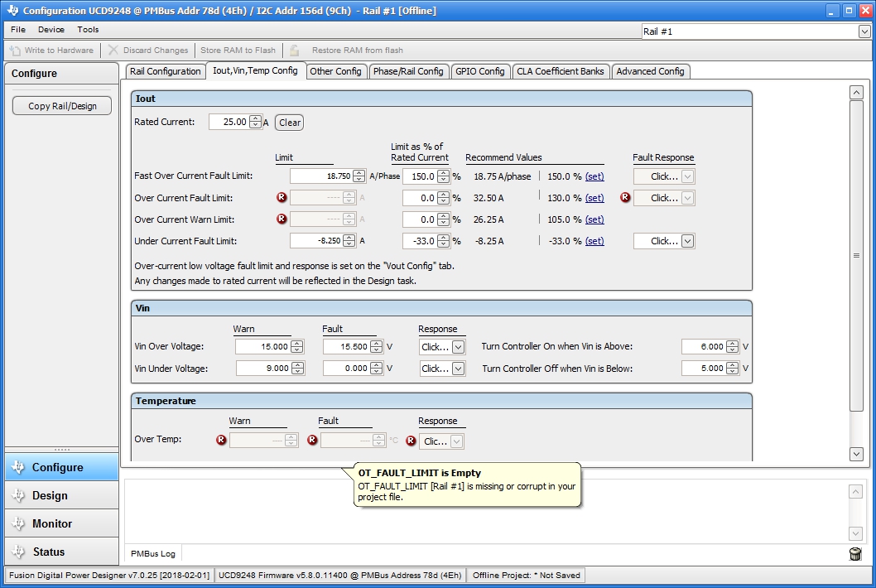The width and height of the screenshot is (876, 588).
Task: Select the PMBus Log tab
Action: point(153,553)
